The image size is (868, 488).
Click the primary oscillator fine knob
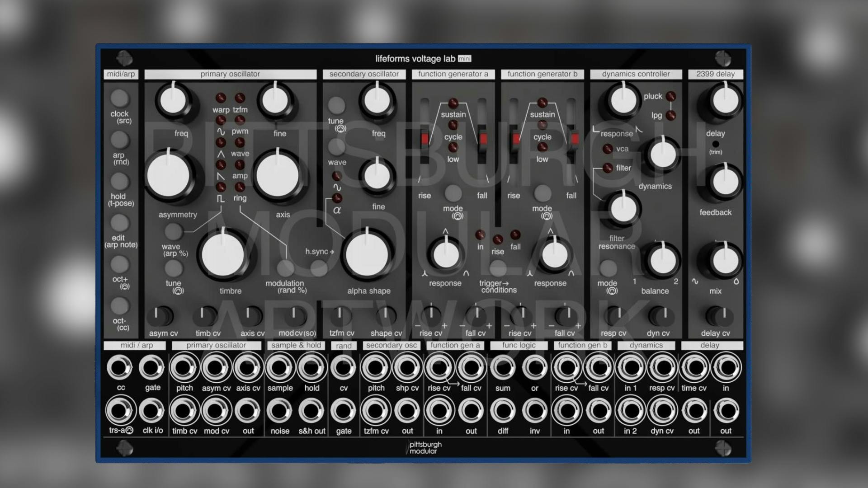[275, 100]
